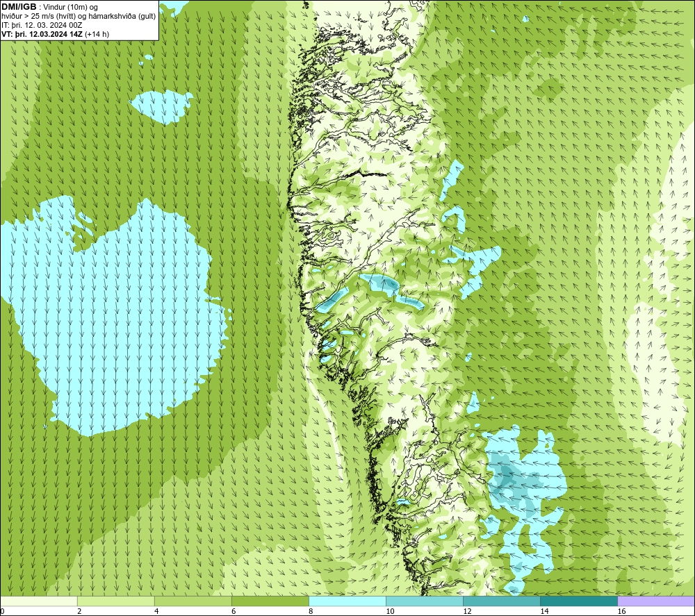Click the legend label "12"
The height and width of the screenshot is (616, 695).
pyautogui.click(x=467, y=611)
